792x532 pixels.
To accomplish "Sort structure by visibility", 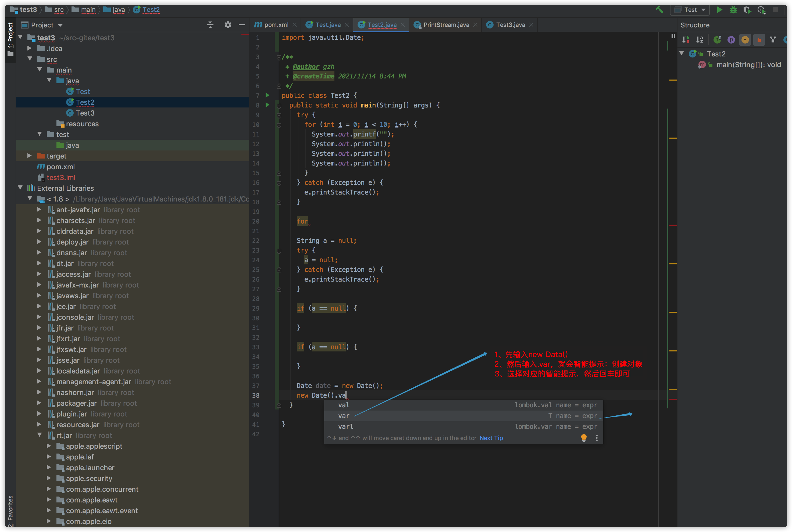I will pyautogui.click(x=685, y=40).
